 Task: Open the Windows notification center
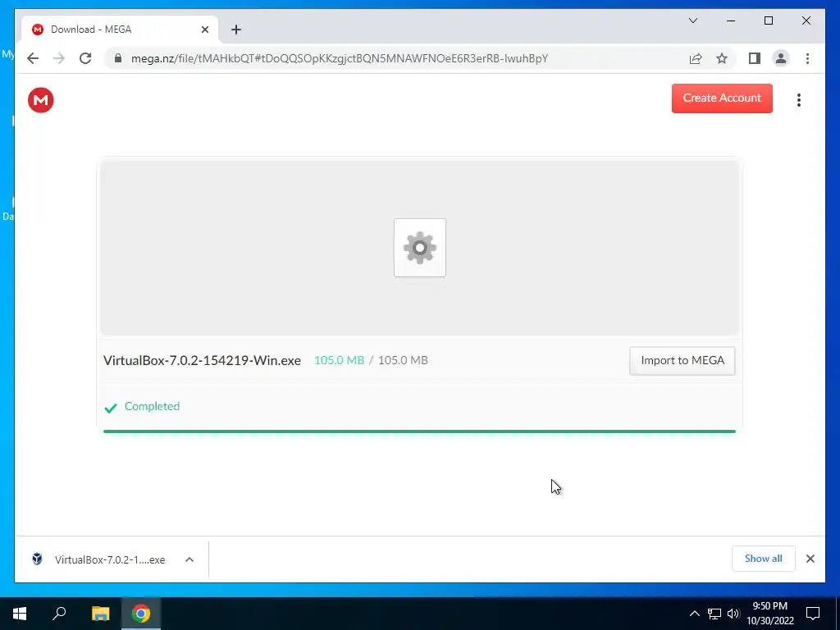point(813,614)
